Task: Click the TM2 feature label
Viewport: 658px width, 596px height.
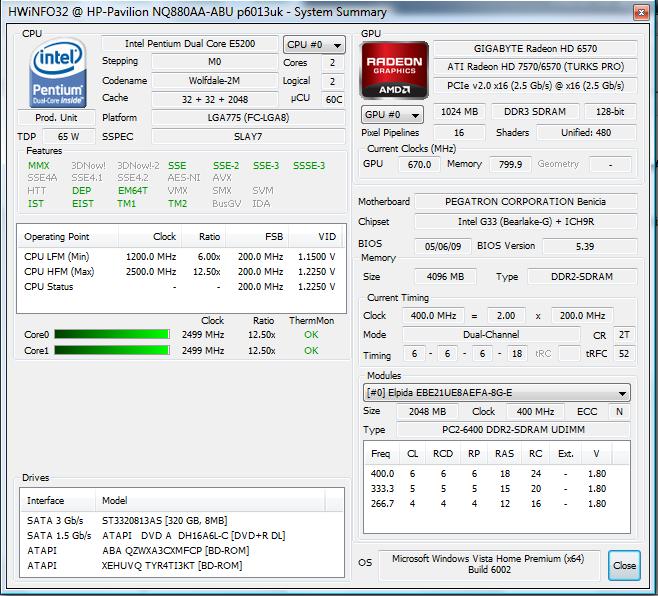Action: click(x=178, y=204)
